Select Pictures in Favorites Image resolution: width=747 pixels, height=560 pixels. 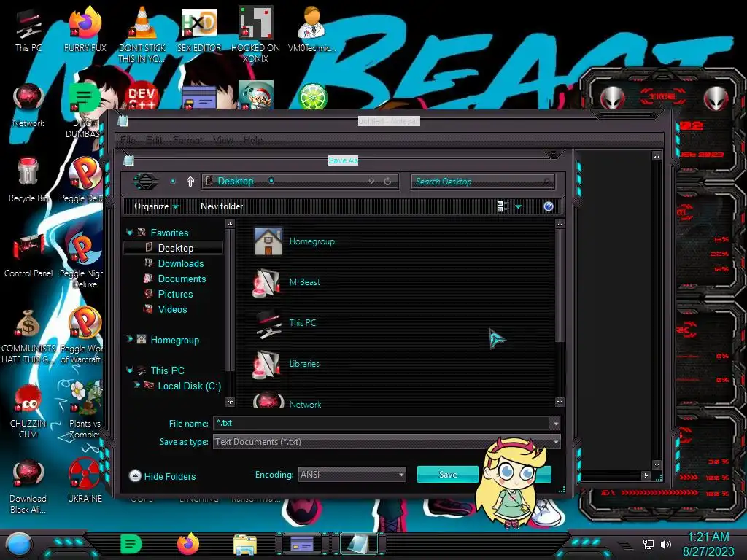[175, 294]
